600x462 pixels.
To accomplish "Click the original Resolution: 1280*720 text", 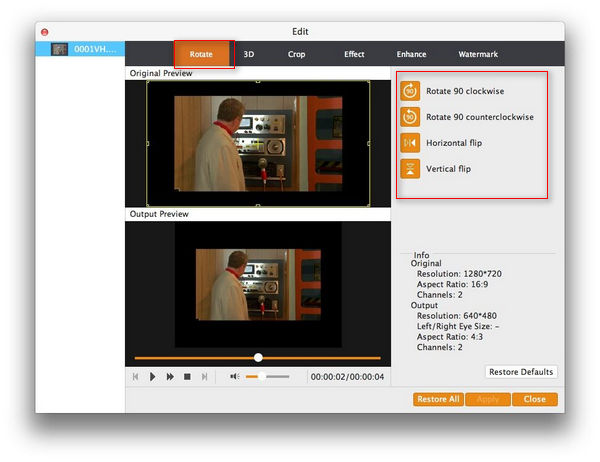I will [x=459, y=274].
